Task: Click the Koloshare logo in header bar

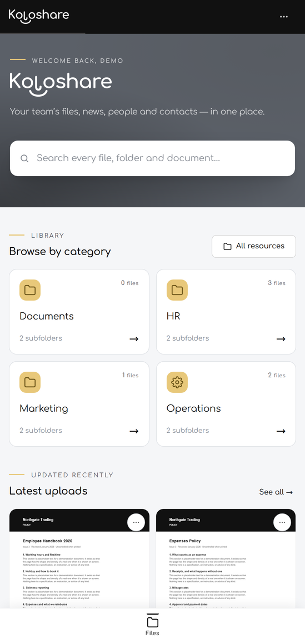Action: pos(38,16)
